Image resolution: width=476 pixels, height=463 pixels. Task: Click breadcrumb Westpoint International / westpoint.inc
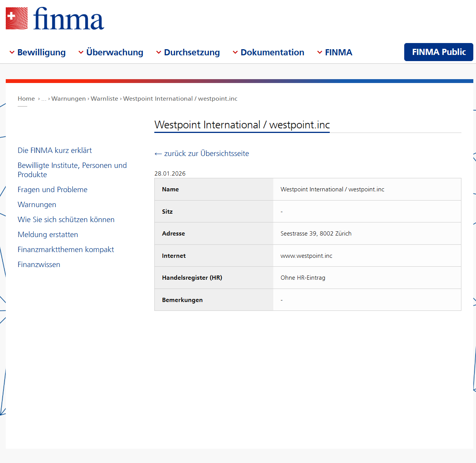tap(180, 99)
